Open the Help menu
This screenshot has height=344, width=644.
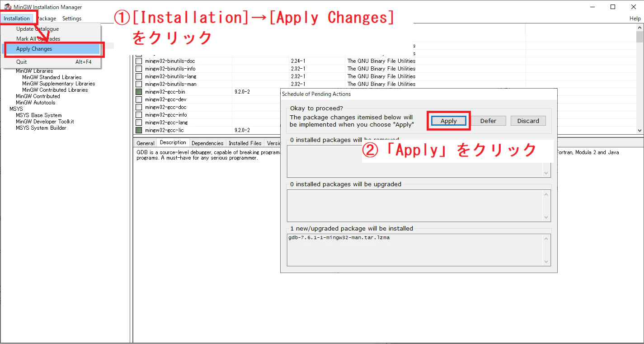635,19
